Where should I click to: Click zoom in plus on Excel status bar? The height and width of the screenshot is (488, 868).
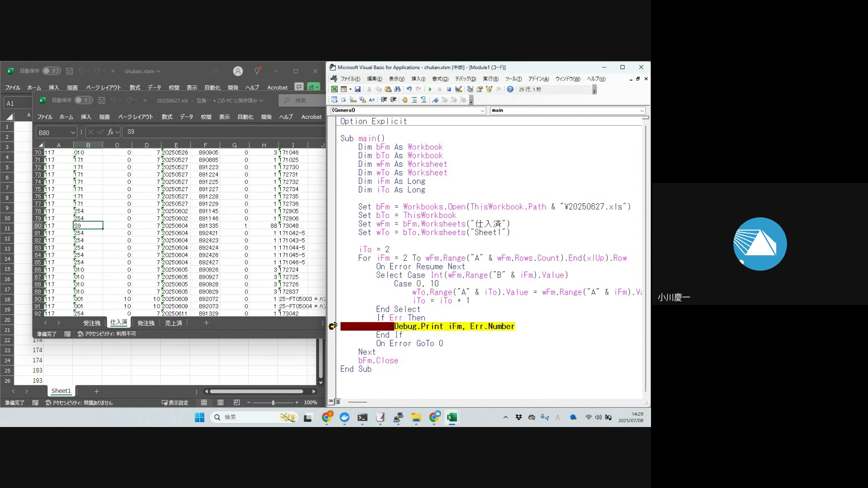297,403
